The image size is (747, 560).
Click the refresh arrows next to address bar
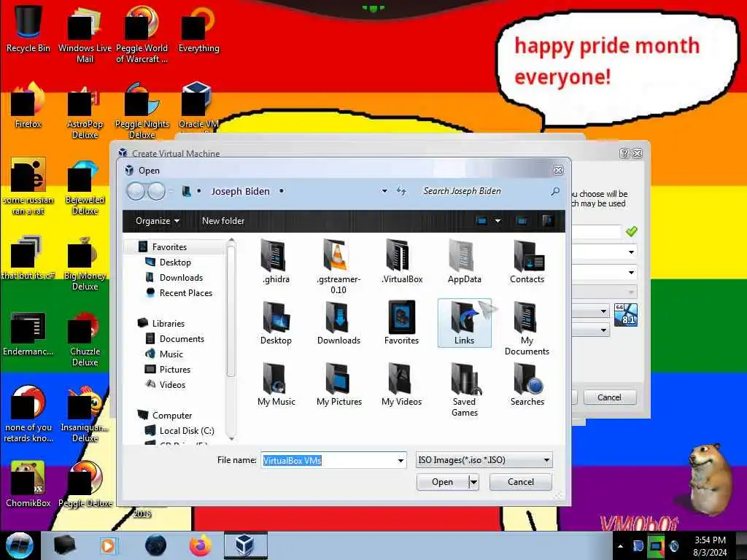click(x=401, y=192)
